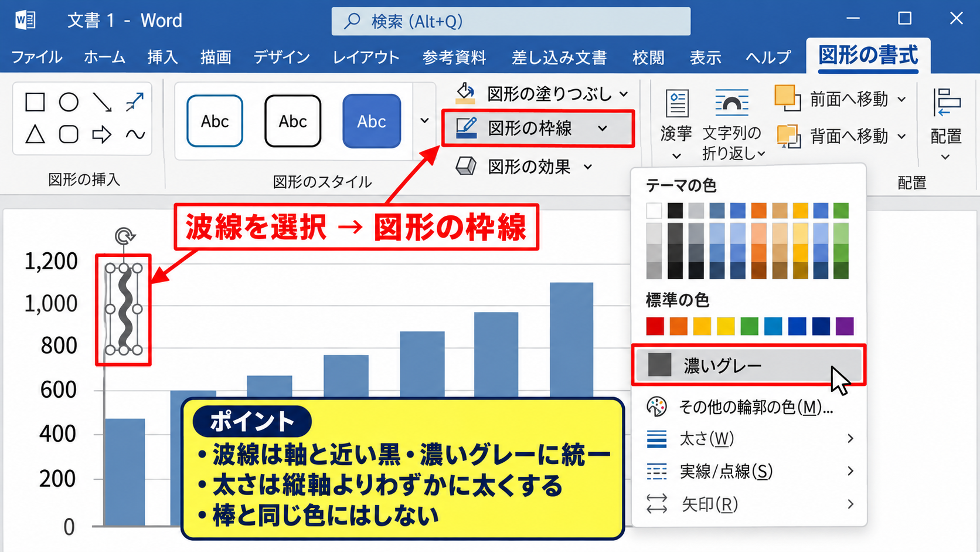Choose the right block arrow shape
980x552 pixels.
[102, 134]
